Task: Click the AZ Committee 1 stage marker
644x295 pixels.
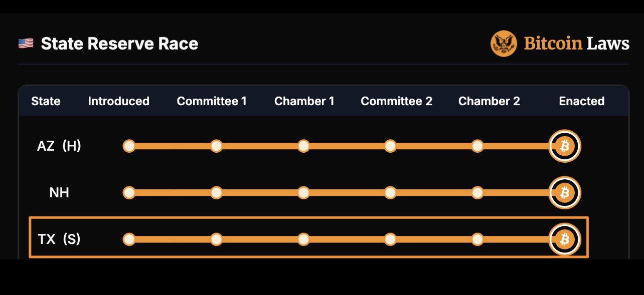Action: [216, 146]
